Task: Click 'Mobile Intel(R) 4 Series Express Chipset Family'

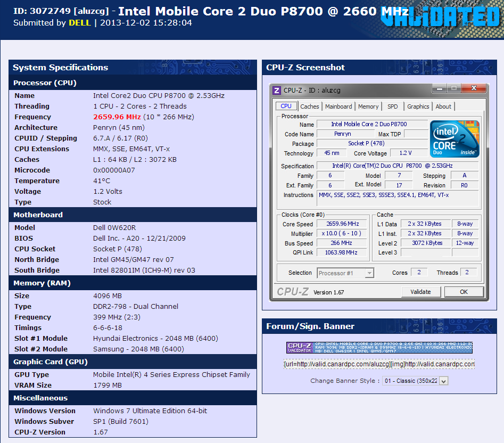Action: [172, 374]
